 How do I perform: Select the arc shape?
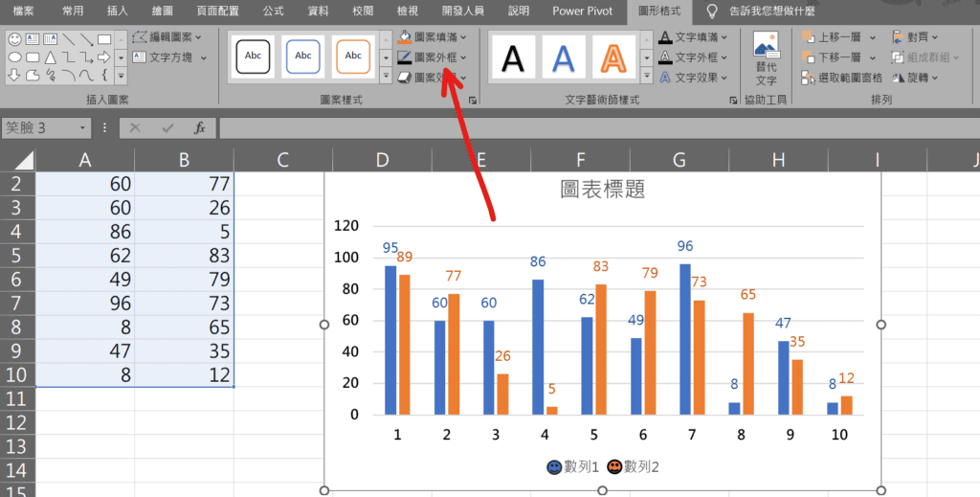[69, 76]
